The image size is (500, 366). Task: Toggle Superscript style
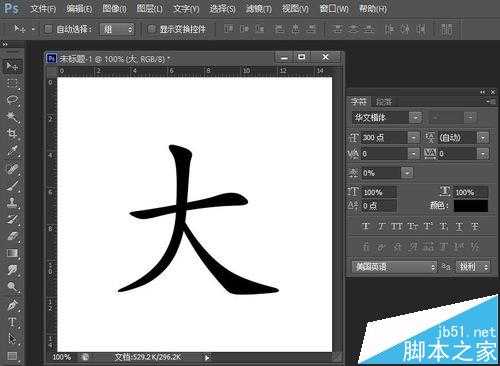428,226
